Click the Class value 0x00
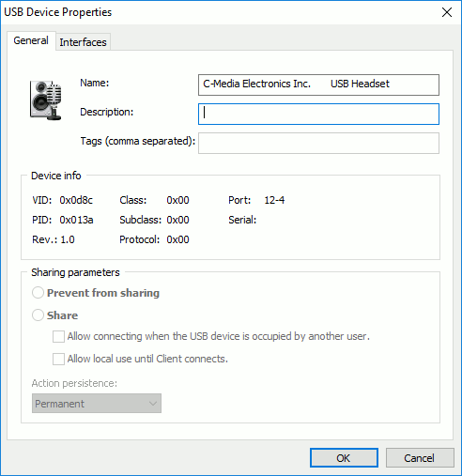This screenshot has height=476, width=462. (x=177, y=200)
